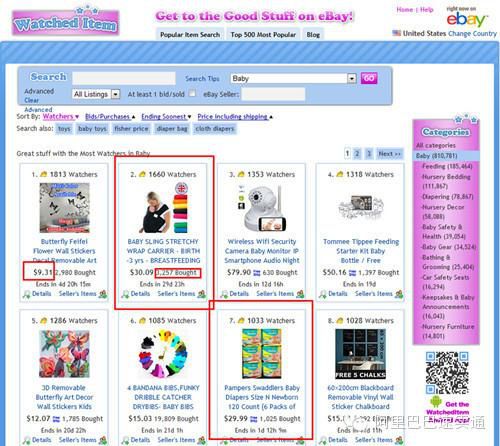Image resolution: width=500 pixels, height=446 pixels.
Task: Click Pampers Swaddlers diapers thumbnail
Action: click(262, 354)
